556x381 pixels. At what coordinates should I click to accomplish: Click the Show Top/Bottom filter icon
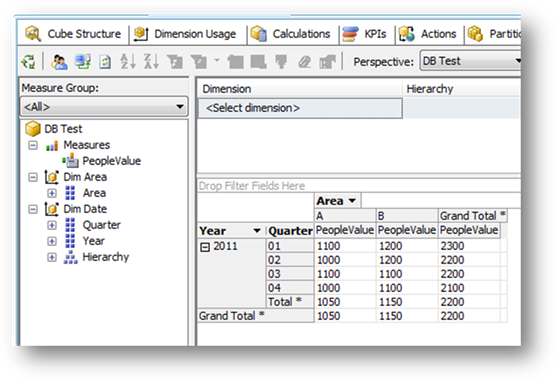[x=199, y=61]
